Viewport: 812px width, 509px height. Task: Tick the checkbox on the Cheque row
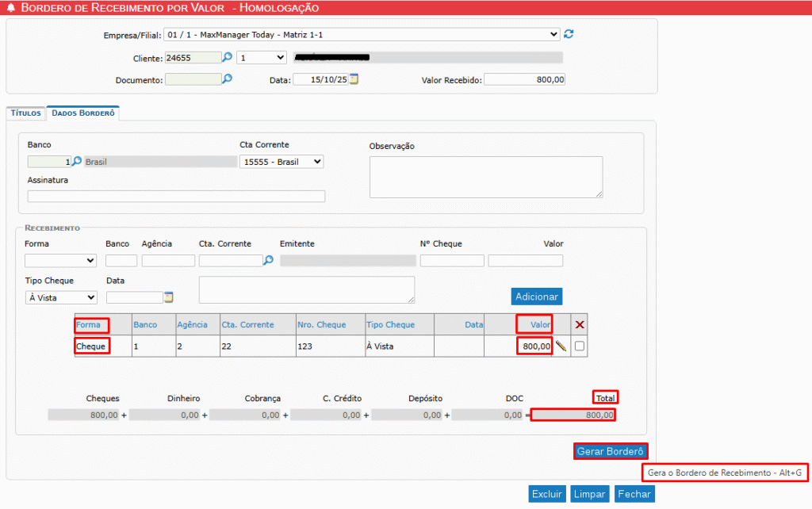tap(580, 346)
